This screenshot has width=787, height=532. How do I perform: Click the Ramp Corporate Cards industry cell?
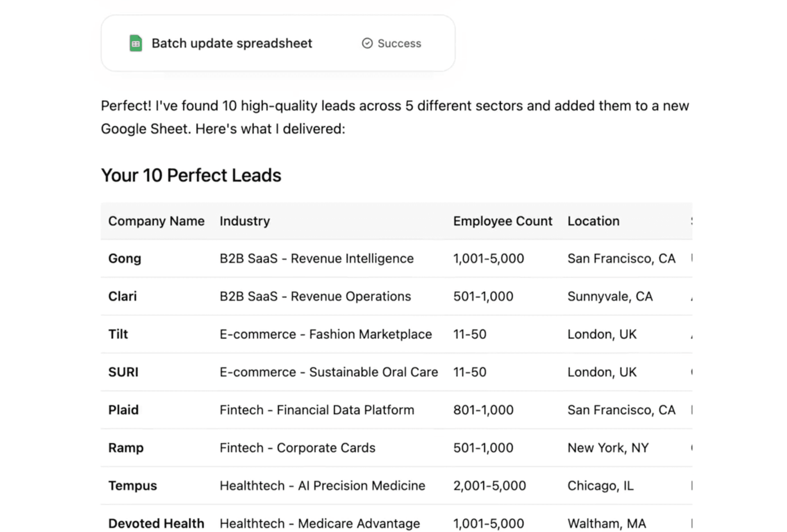coord(297,448)
